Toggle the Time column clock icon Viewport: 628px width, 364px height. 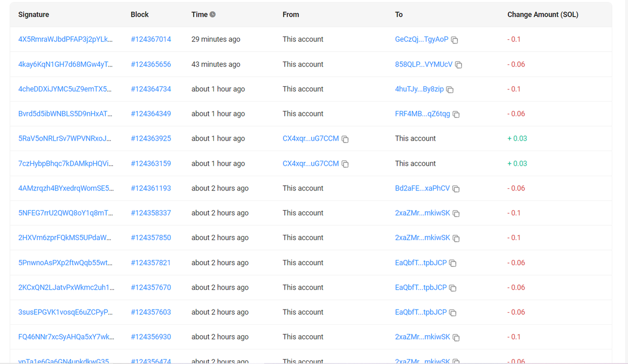212,15
